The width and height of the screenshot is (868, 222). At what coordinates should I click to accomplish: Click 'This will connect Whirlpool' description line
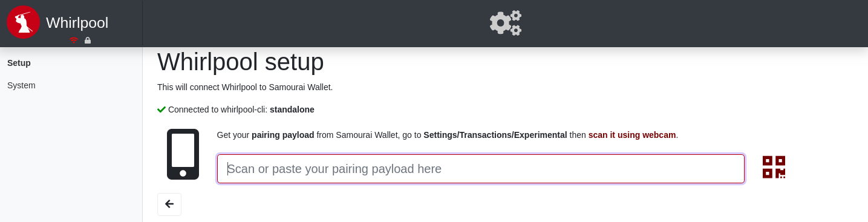(245, 87)
